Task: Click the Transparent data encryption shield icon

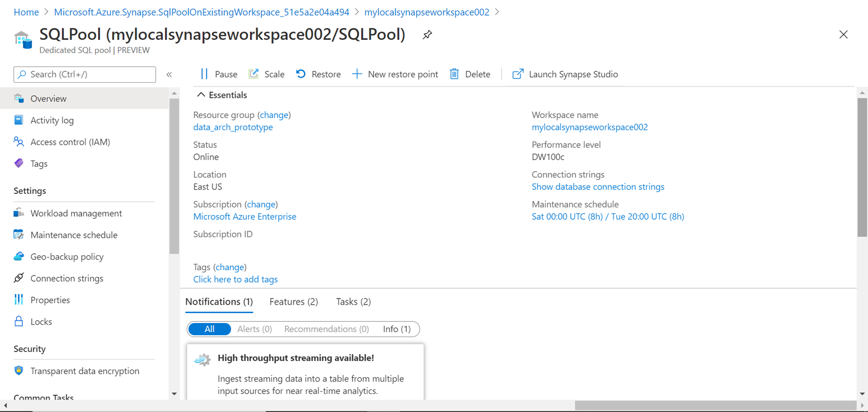Action: click(19, 371)
